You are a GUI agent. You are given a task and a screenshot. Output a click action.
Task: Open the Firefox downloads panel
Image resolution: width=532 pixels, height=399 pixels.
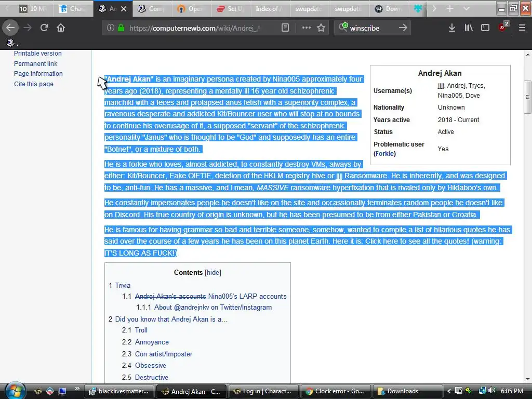tap(451, 28)
